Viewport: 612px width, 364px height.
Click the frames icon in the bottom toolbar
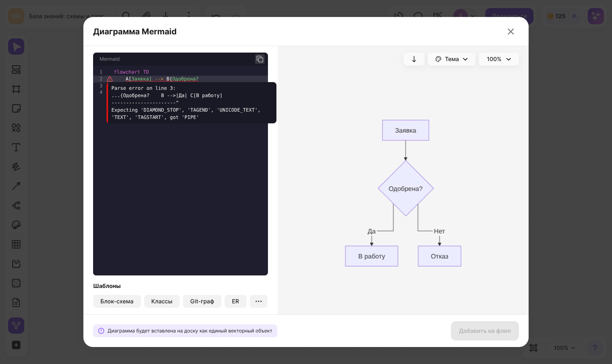tap(533, 348)
